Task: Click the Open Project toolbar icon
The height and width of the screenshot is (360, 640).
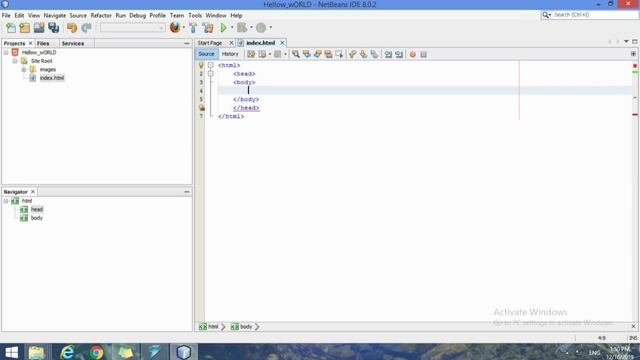Action: (x=39, y=28)
